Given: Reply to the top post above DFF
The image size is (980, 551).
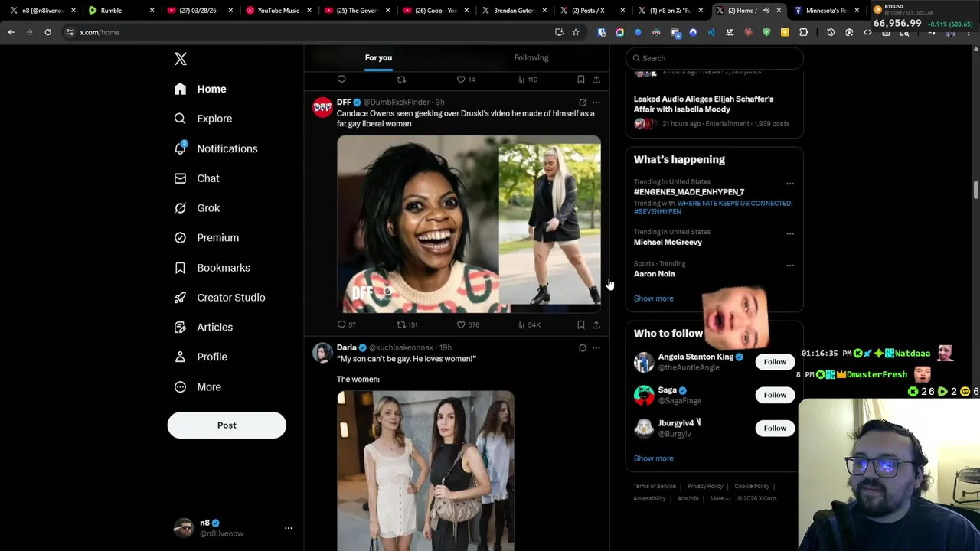Looking at the screenshot, I should pos(341,80).
